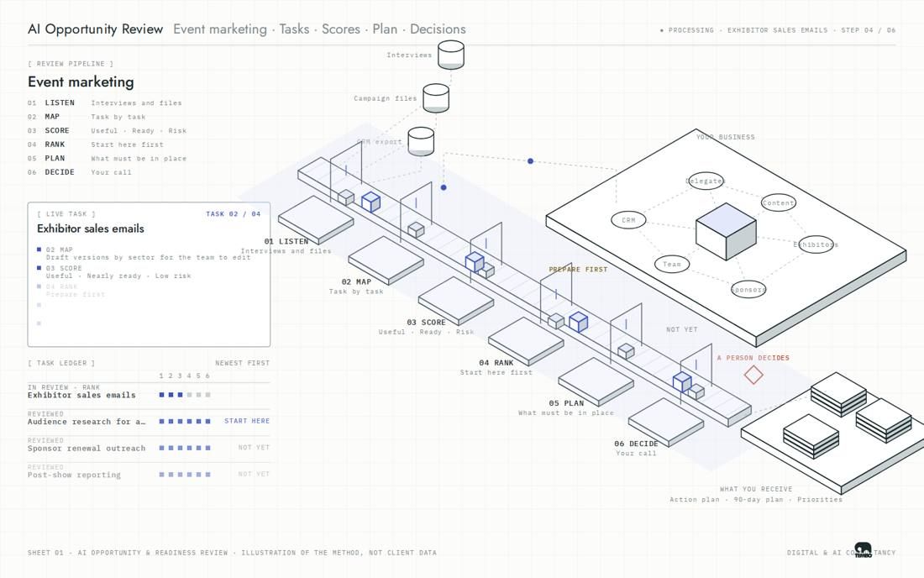Select the Sponsors node oval

(748, 289)
